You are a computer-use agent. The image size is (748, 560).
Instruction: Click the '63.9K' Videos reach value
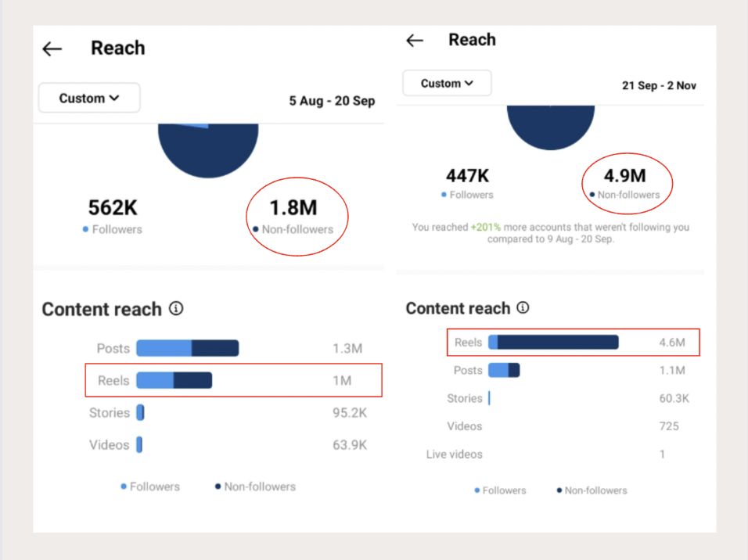pos(350,445)
